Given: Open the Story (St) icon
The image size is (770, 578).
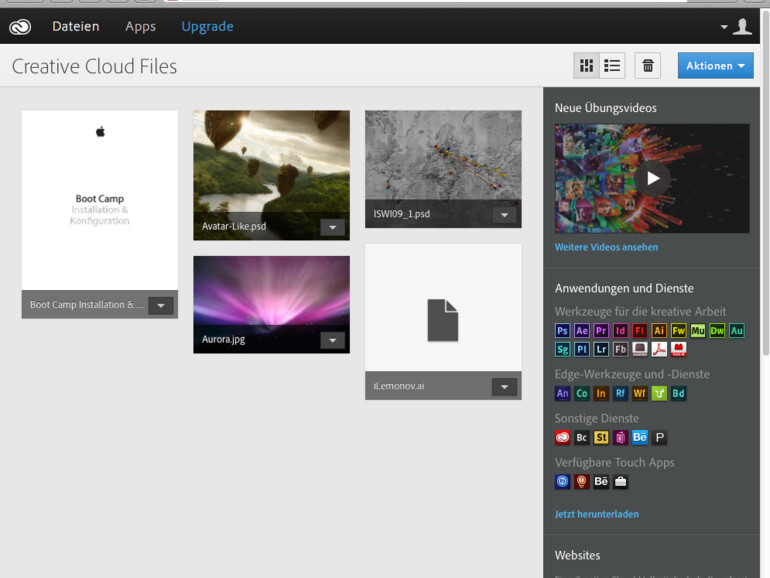Looking at the screenshot, I should (601, 437).
